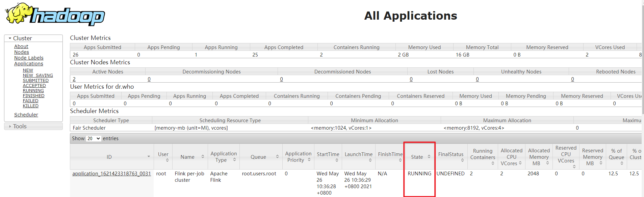
Task: Select Allocated Memory 2048 cell
Action: click(533, 174)
